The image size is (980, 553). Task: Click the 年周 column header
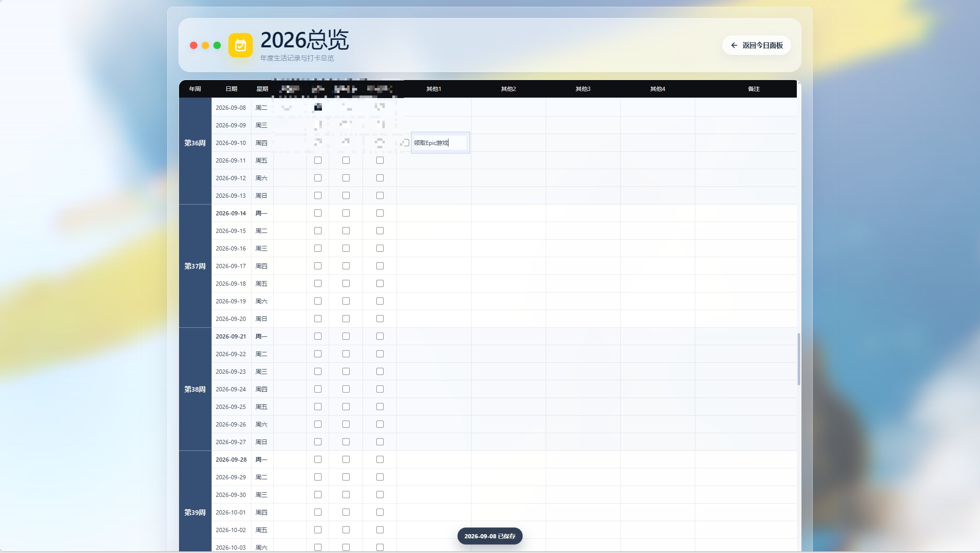click(195, 89)
